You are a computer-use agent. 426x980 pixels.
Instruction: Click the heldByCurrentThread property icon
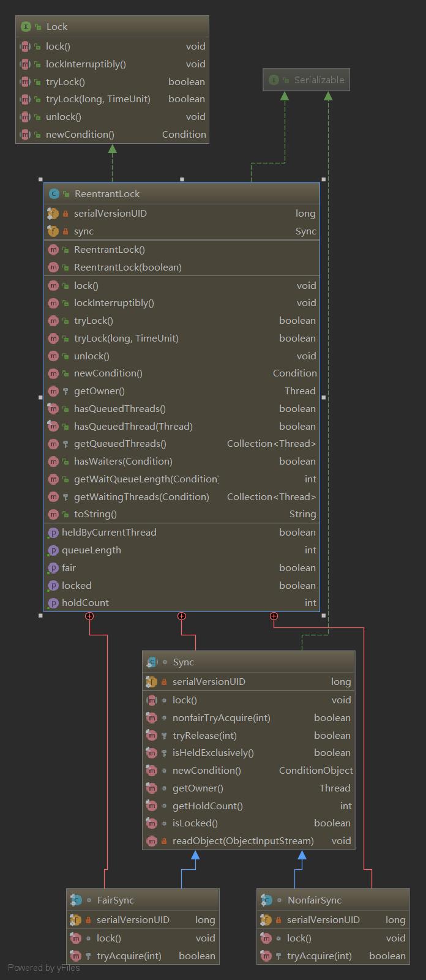(53, 533)
